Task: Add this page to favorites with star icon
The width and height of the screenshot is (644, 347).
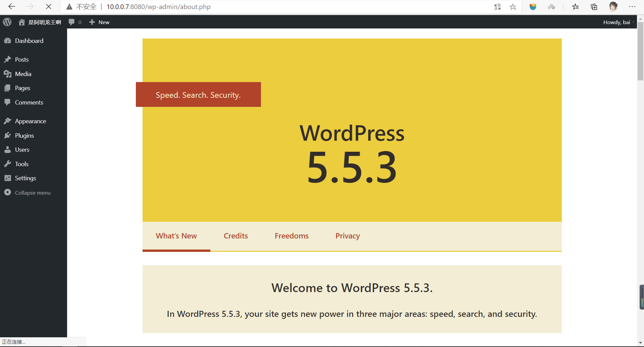Action: [513, 7]
